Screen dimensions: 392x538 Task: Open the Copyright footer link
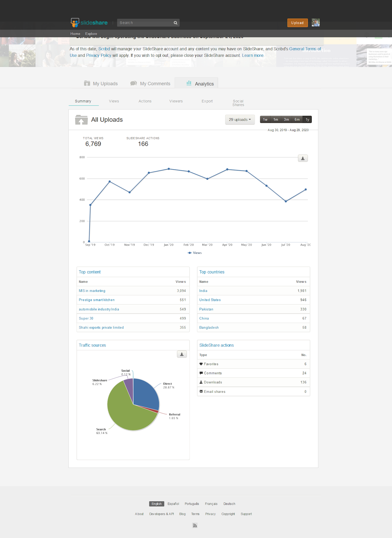[x=228, y=514]
